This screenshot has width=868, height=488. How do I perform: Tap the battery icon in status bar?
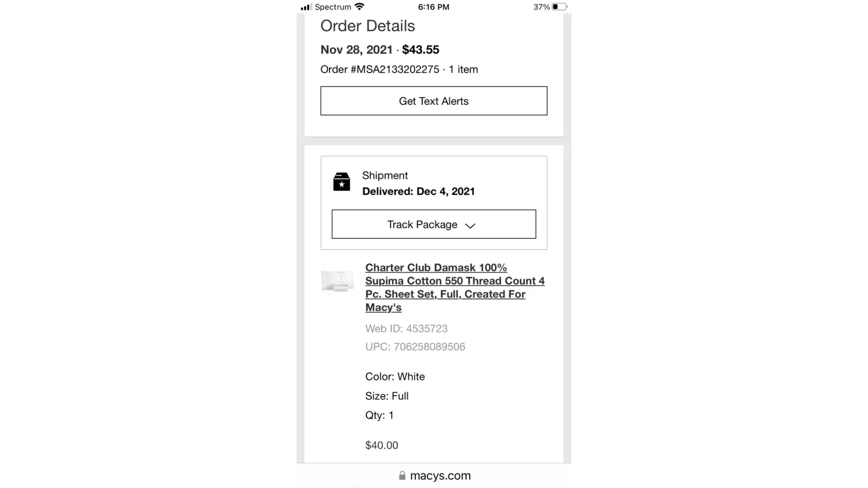tap(560, 7)
